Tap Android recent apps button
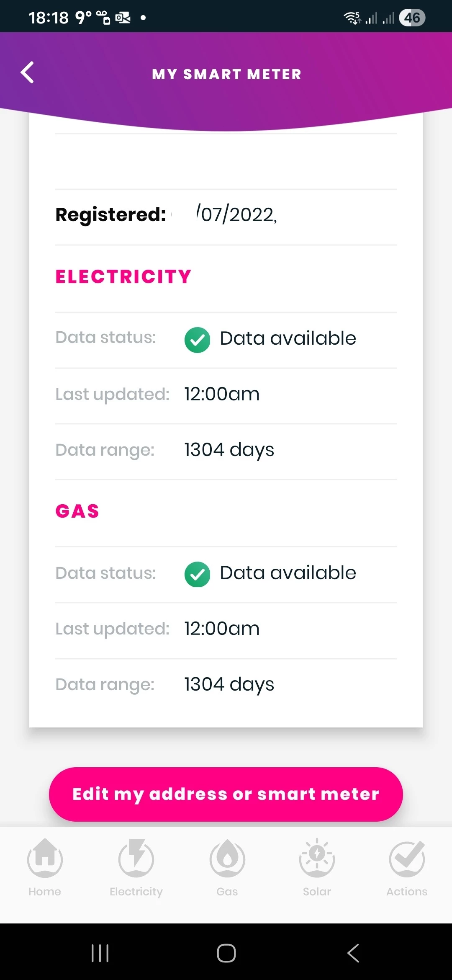Viewport: 452px width, 980px height. [100, 953]
